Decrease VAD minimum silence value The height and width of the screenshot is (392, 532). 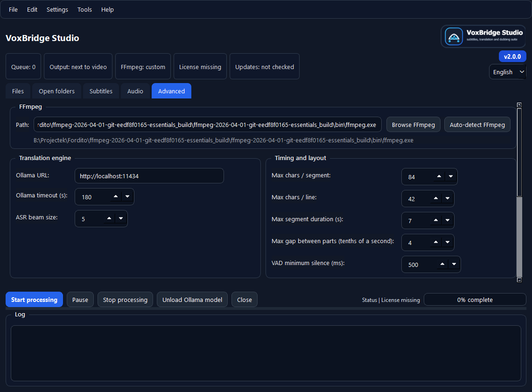pyautogui.click(x=453, y=266)
